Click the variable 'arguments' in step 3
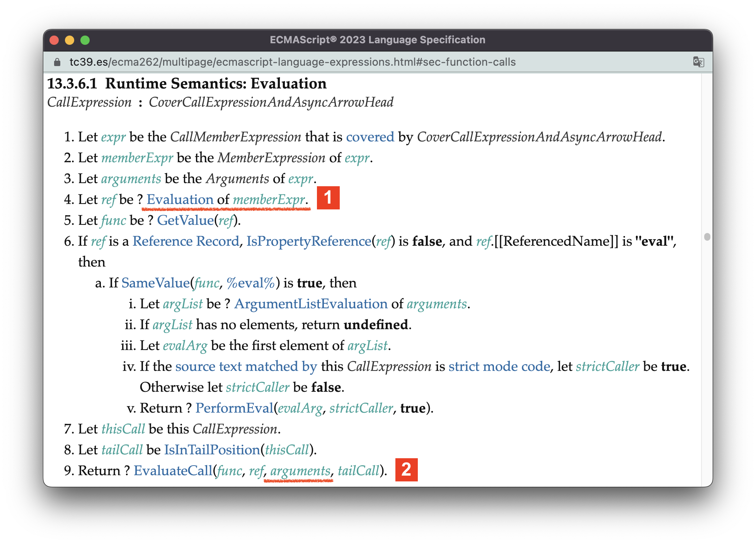 coord(131,179)
